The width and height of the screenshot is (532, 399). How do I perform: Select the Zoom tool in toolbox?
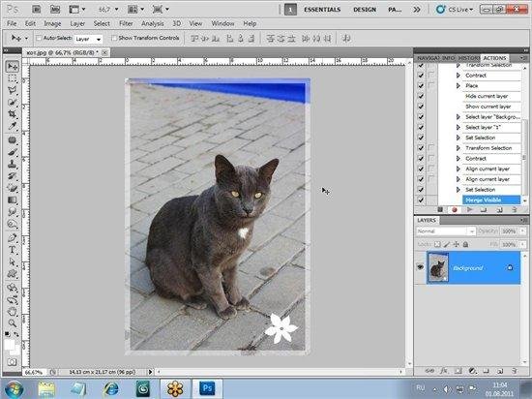point(13,322)
